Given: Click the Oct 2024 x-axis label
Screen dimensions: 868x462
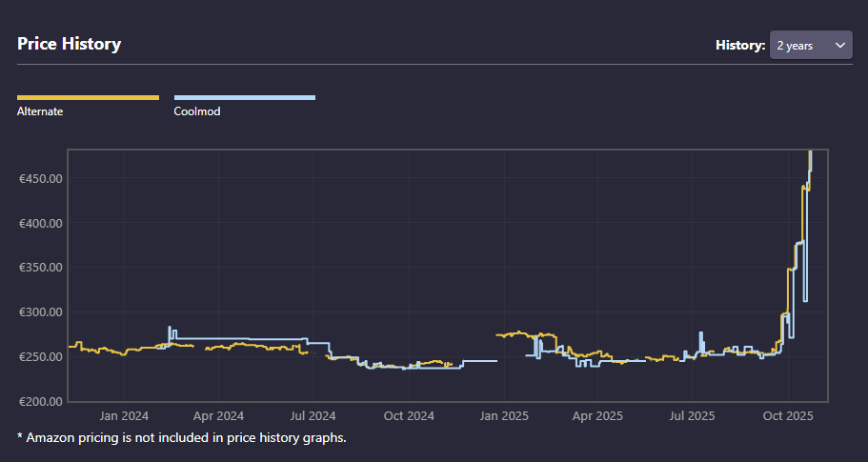Looking at the screenshot, I should click(x=409, y=416).
